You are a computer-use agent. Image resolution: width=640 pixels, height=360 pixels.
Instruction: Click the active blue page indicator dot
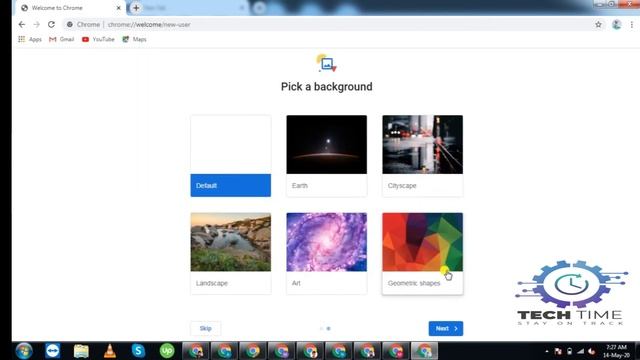329,328
